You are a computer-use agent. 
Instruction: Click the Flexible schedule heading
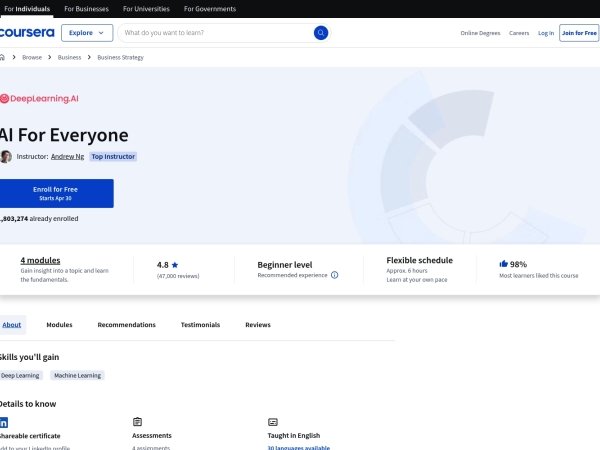[419, 260]
